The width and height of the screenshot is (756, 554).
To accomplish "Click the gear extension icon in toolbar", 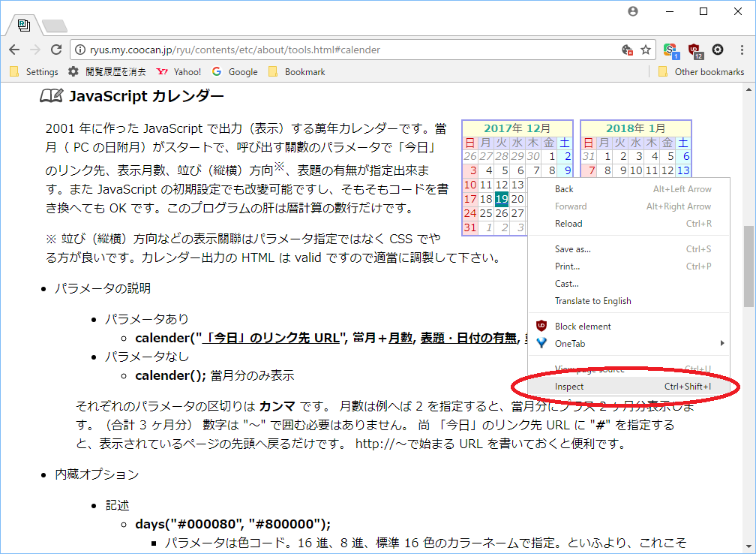I will click(x=718, y=50).
